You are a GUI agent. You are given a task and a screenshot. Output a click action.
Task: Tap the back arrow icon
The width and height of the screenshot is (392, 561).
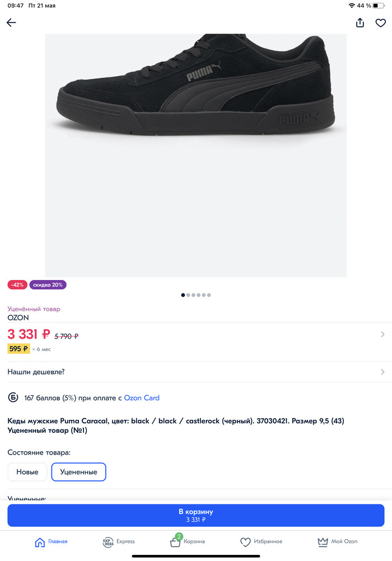(11, 22)
